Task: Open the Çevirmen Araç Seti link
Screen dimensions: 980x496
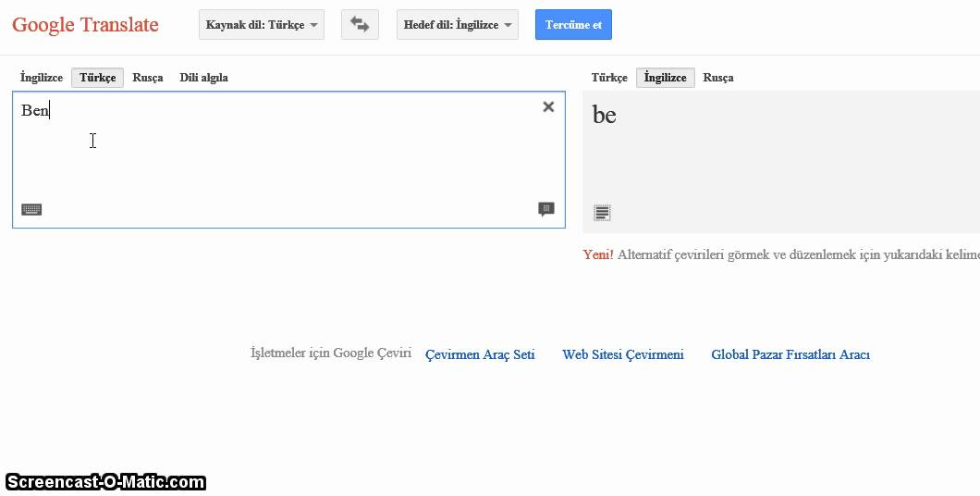Action: [480, 354]
